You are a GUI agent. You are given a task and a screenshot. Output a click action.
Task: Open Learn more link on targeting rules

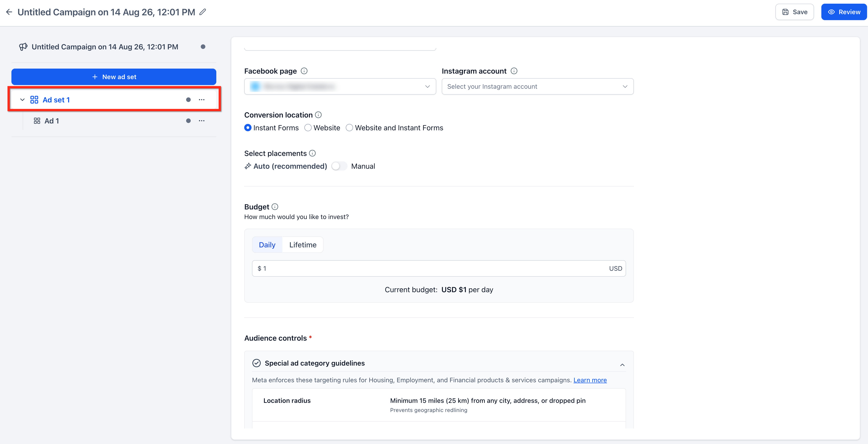[590, 380]
